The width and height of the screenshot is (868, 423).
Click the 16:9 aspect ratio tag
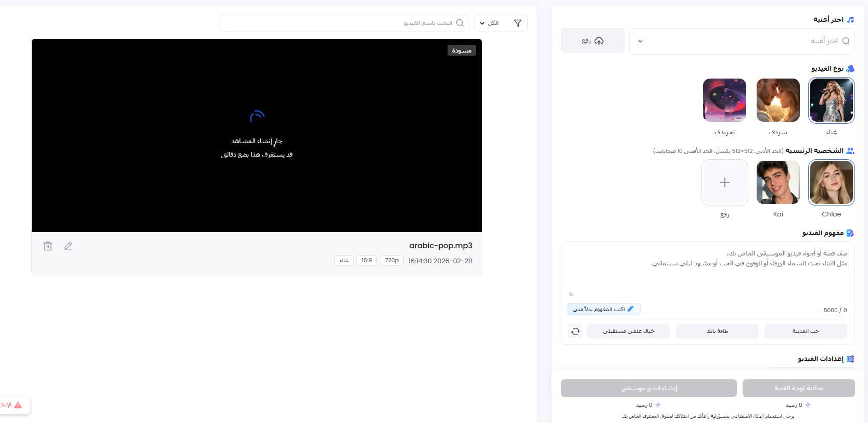366,261
